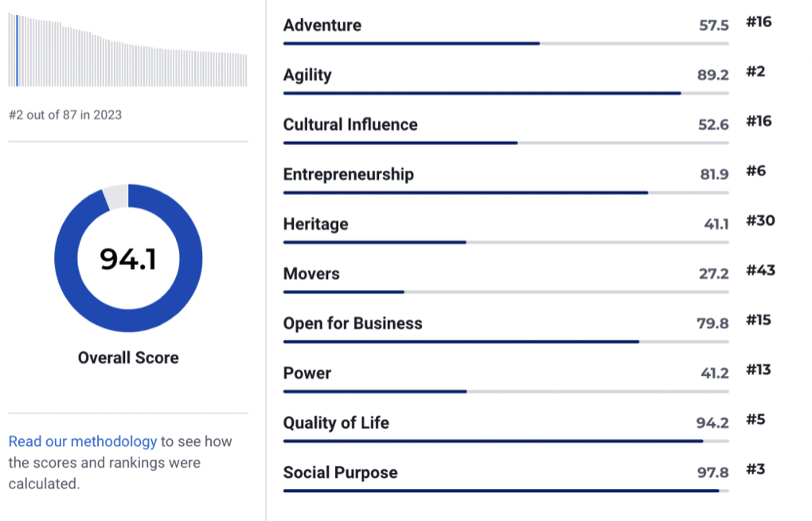Click the 94.1 overall score donut chart
812x521 pixels.
point(128,258)
